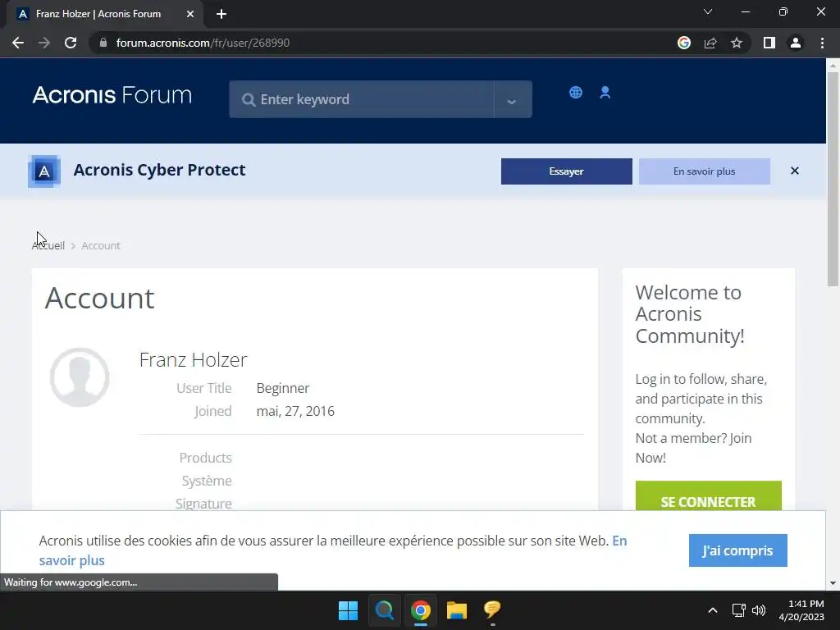Click the scrollbar down arrow
The width and height of the screenshot is (840, 630).
coord(833,583)
